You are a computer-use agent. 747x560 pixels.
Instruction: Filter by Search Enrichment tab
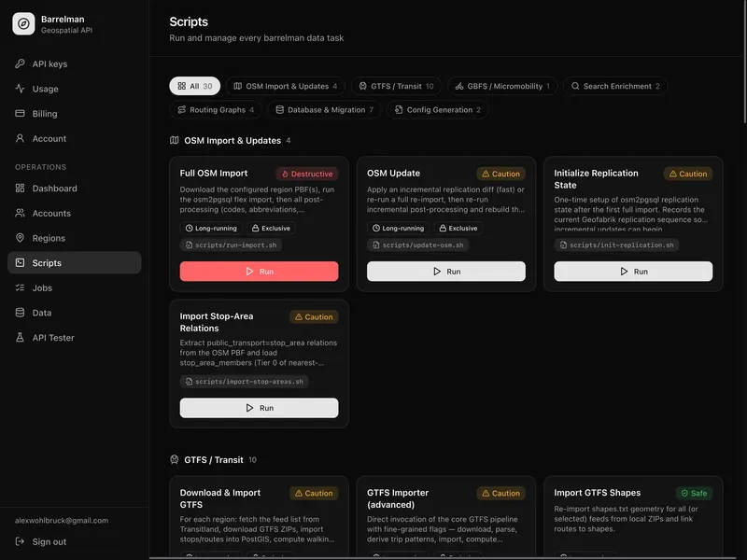pos(615,86)
